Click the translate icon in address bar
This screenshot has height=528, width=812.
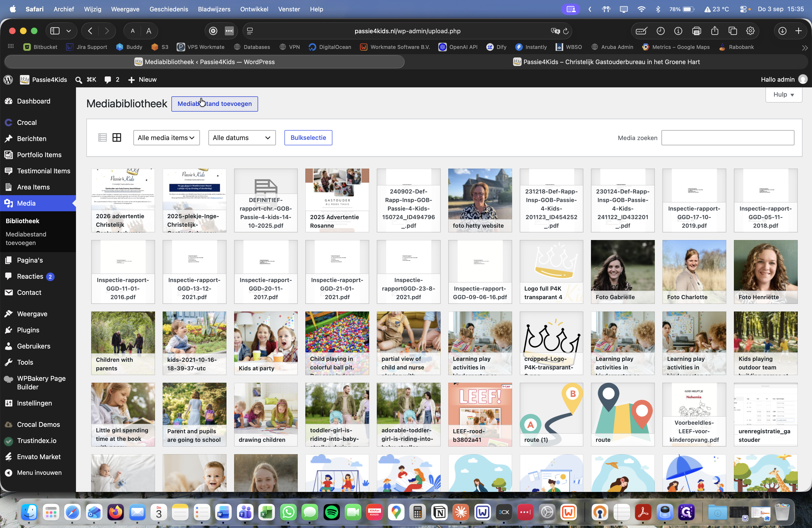555,31
